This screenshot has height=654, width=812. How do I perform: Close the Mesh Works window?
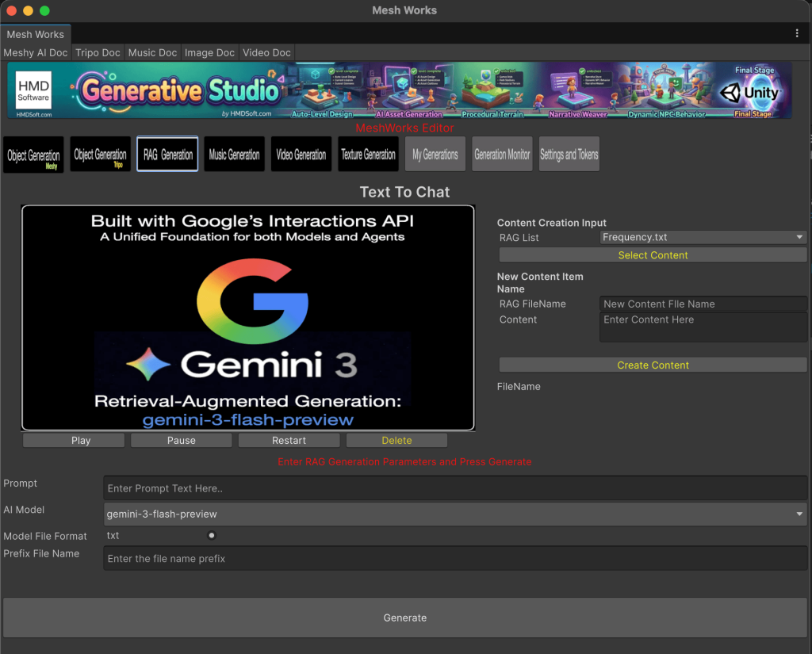[x=11, y=10]
